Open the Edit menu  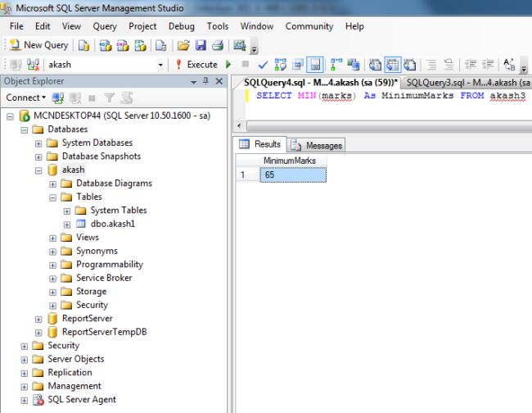point(43,26)
